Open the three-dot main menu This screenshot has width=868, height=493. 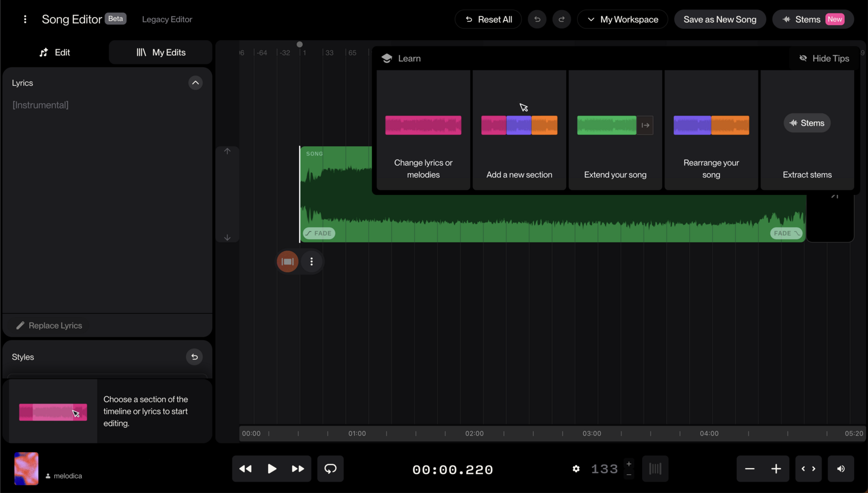pyautogui.click(x=25, y=19)
